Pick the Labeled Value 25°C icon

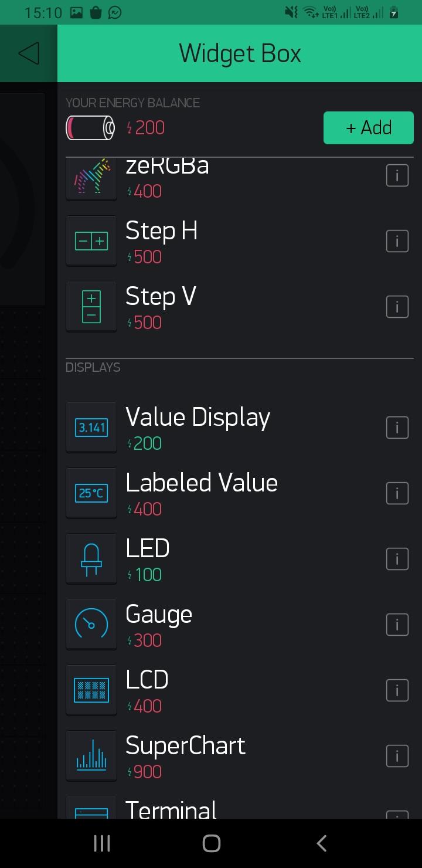click(x=91, y=493)
